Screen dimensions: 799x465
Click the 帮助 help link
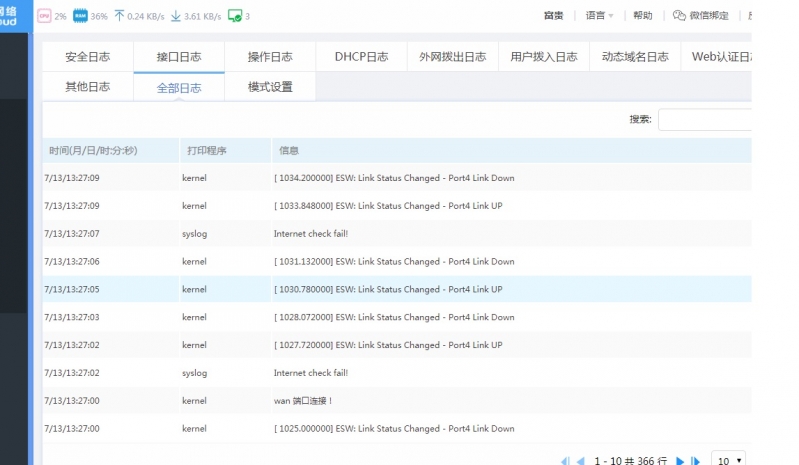[643, 16]
